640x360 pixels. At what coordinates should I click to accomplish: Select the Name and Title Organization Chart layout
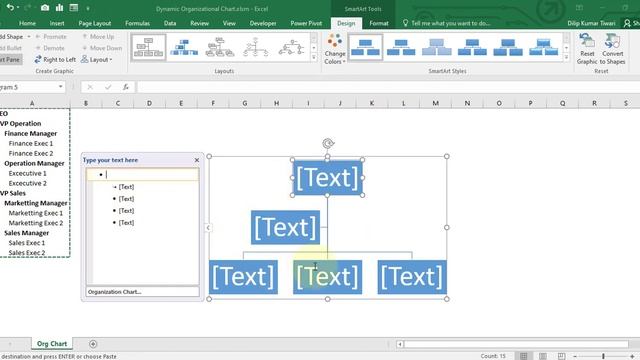coord(184,47)
